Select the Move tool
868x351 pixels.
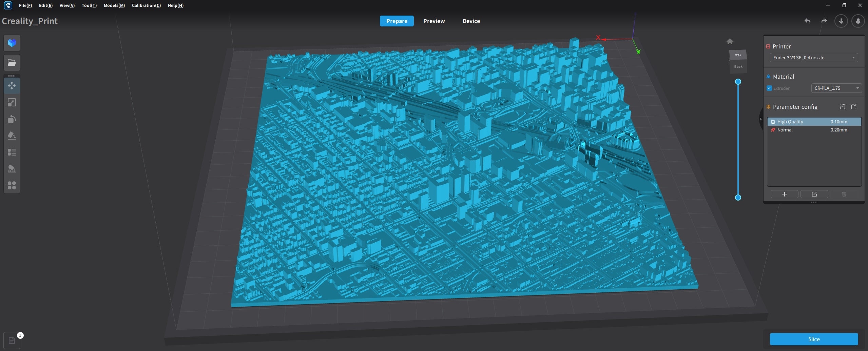[12, 85]
